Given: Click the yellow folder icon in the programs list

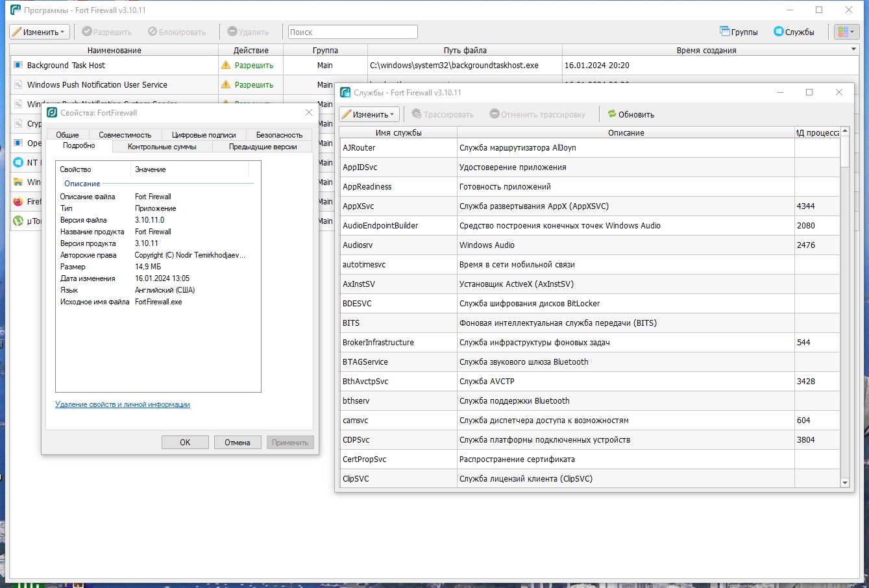Looking at the screenshot, I should (18, 182).
